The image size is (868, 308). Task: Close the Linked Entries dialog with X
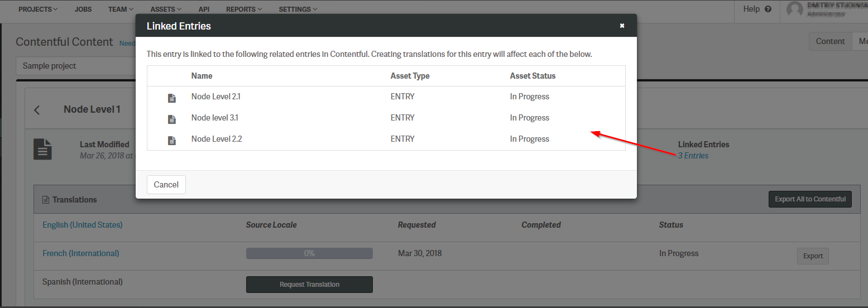[622, 26]
